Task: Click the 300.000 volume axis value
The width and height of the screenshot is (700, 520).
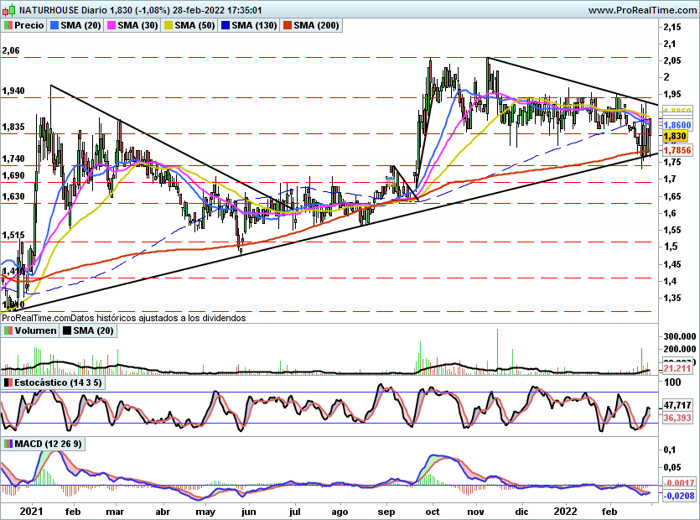Action: tap(679, 337)
